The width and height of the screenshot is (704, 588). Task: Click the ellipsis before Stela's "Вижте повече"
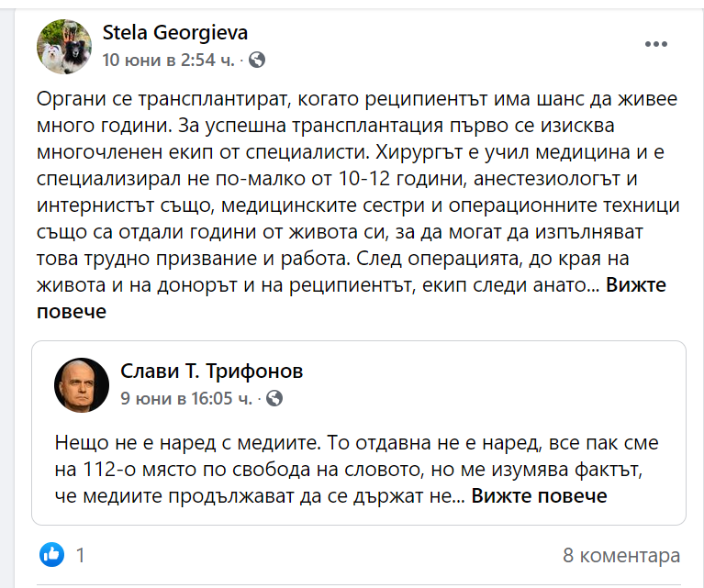click(x=594, y=285)
